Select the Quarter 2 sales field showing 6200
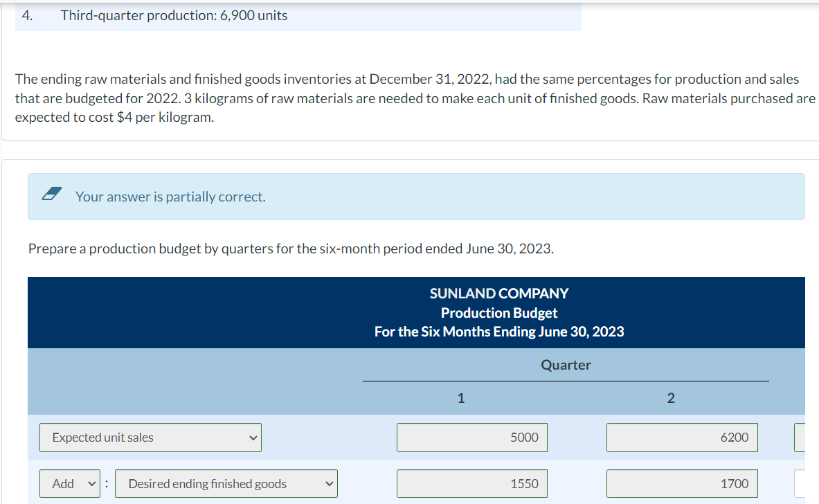The width and height of the screenshot is (819, 504). (681, 437)
